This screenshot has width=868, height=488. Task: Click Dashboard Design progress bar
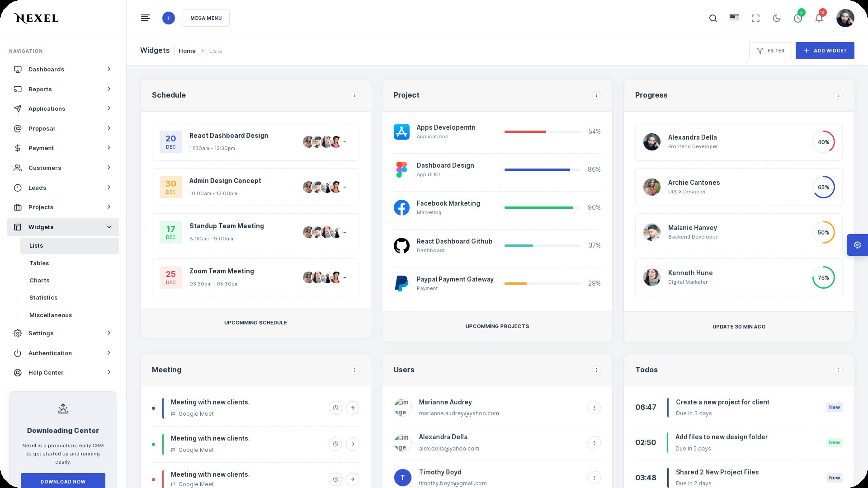[x=542, y=169]
